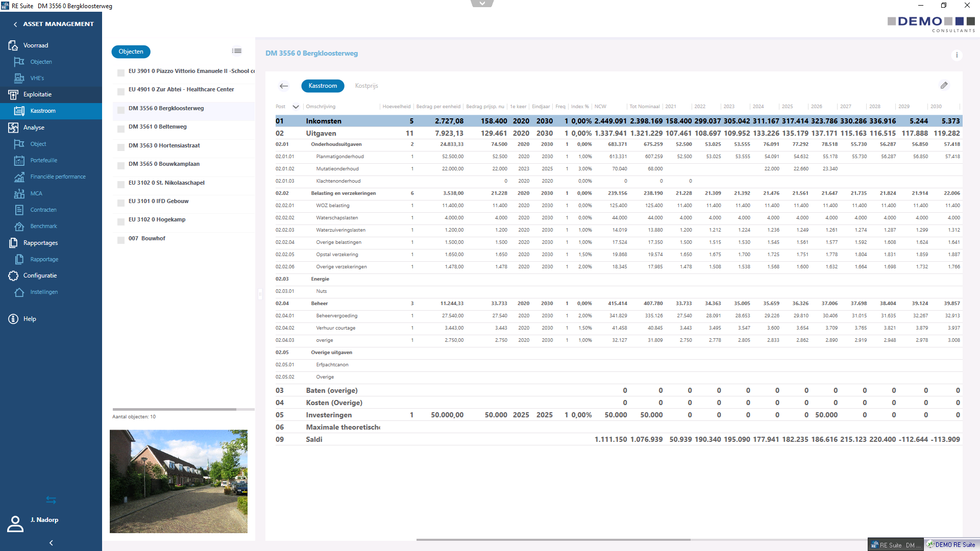This screenshot has height=551, width=980.
Task: Expand the top center pull-down handle
Action: pos(482,4)
